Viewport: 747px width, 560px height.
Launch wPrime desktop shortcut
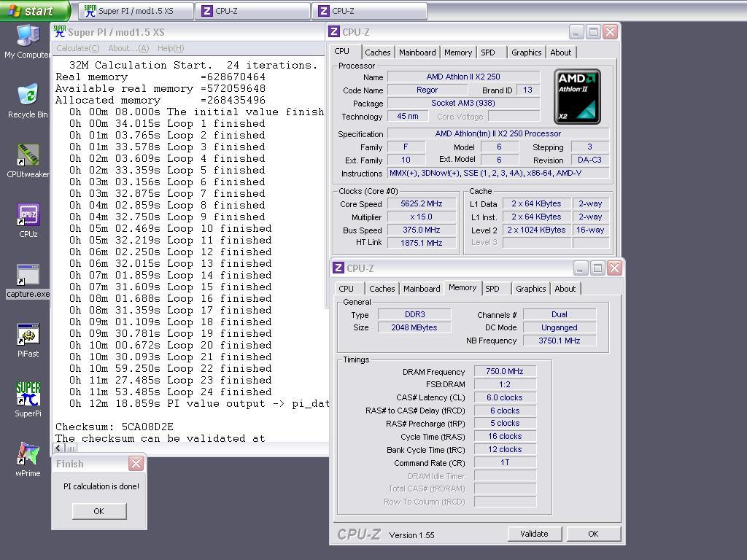[x=28, y=460]
